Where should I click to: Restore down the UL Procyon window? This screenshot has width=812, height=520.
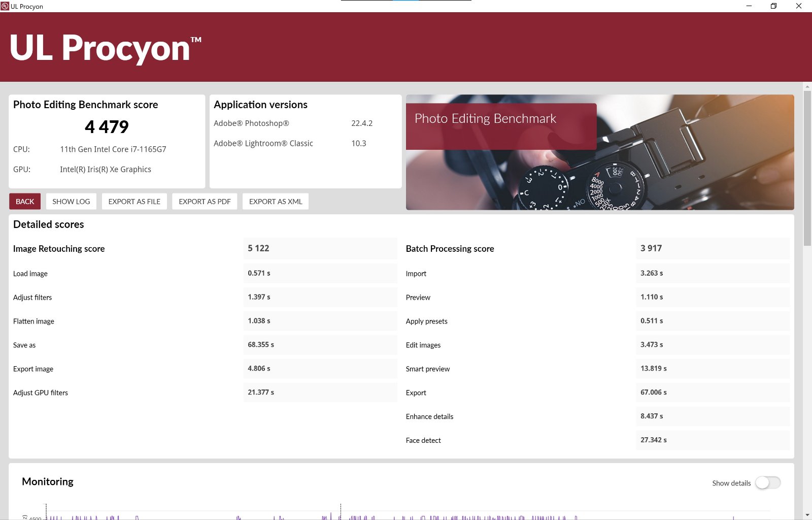(773, 6)
